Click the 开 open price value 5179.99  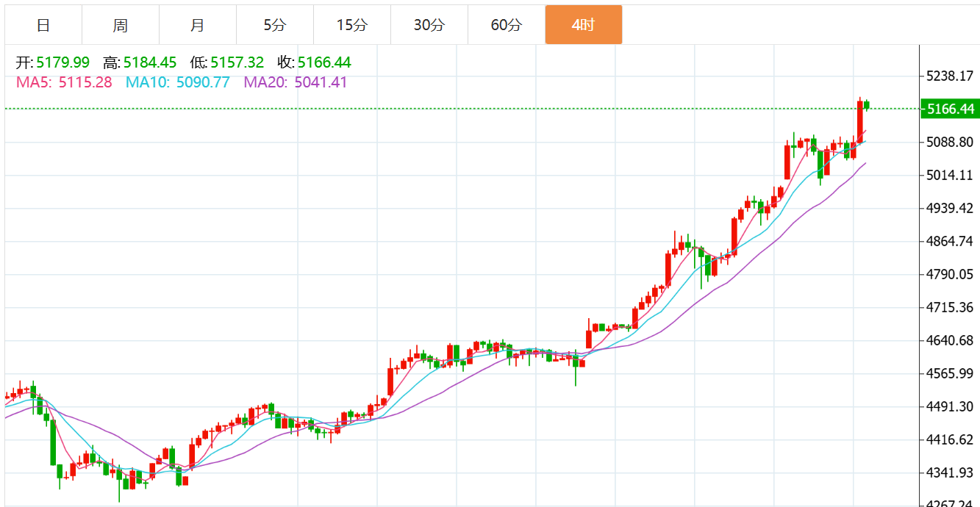[63, 63]
